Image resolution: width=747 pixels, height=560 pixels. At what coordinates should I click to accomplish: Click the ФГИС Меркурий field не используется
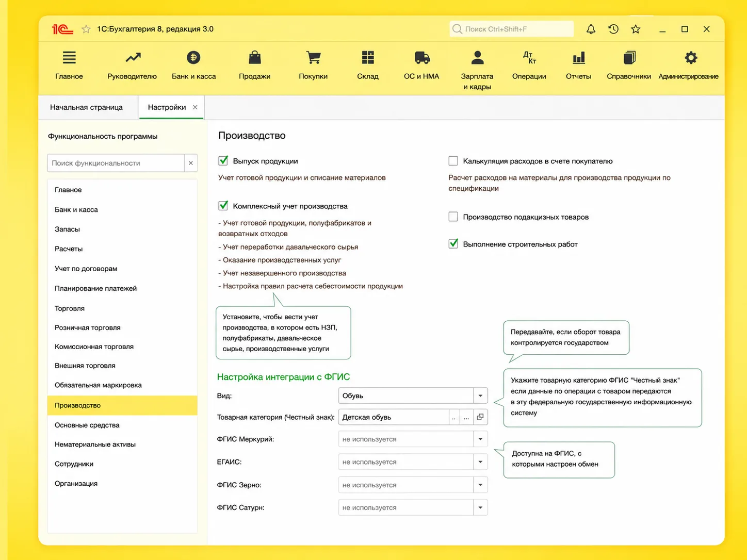[x=406, y=439]
